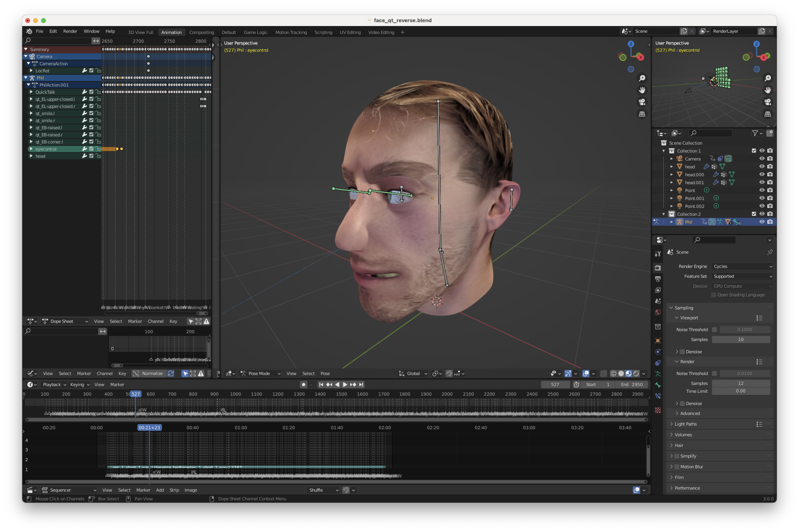Click the current frame field showing 527
The height and width of the screenshot is (532, 799).
pyautogui.click(x=555, y=384)
